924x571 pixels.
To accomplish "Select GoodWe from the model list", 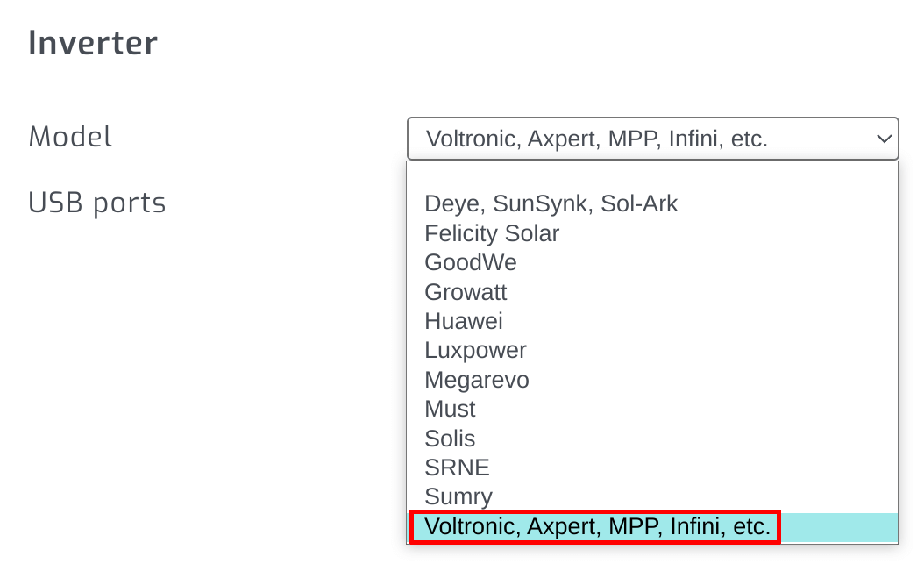I will [x=471, y=262].
